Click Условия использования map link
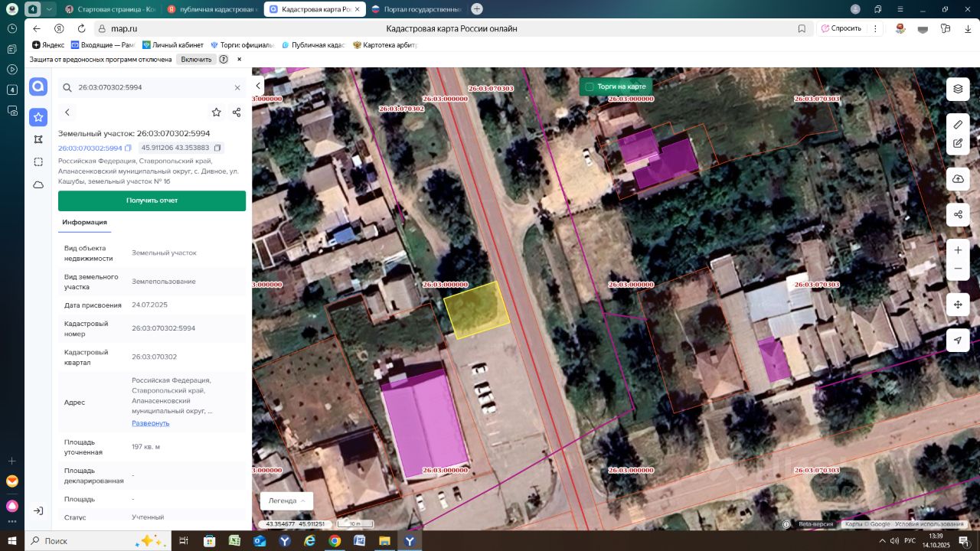This screenshot has width=980, height=551. point(929,524)
